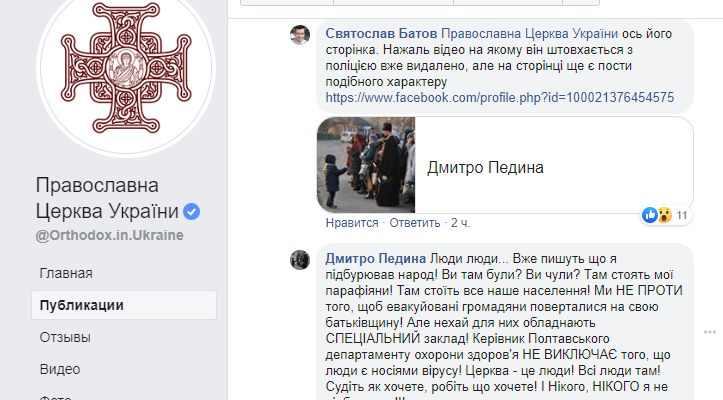The height and width of the screenshot is (400, 723).
Task: Open Дмитро Педина's small comment avatar
Action: (x=300, y=260)
